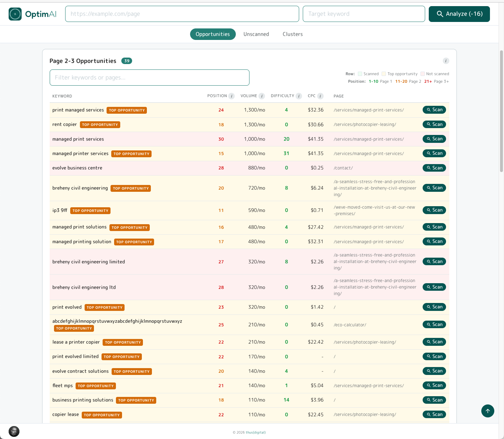Viewport: 504px width, 439px height.
Task: Click the page URL input field
Action: [182, 14]
